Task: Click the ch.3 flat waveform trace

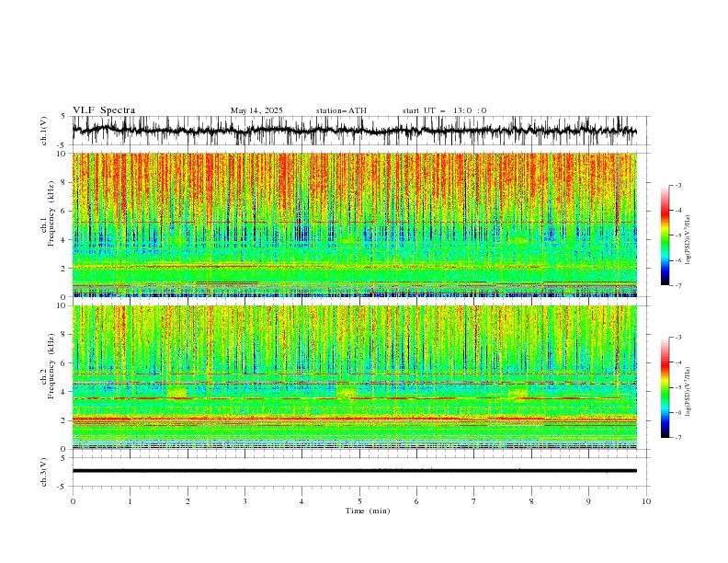Action: 354,471
